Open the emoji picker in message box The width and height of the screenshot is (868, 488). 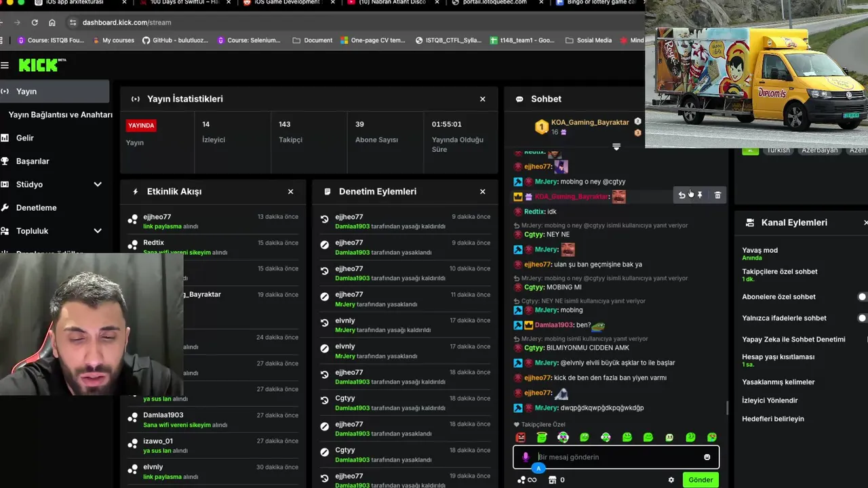point(707,457)
